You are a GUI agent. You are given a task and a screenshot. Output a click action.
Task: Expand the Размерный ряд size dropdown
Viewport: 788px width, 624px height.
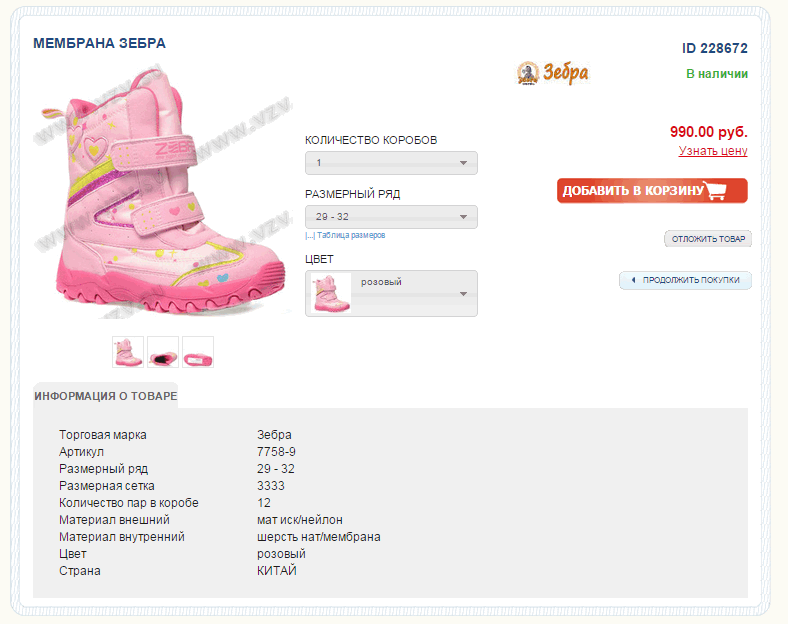click(x=391, y=217)
